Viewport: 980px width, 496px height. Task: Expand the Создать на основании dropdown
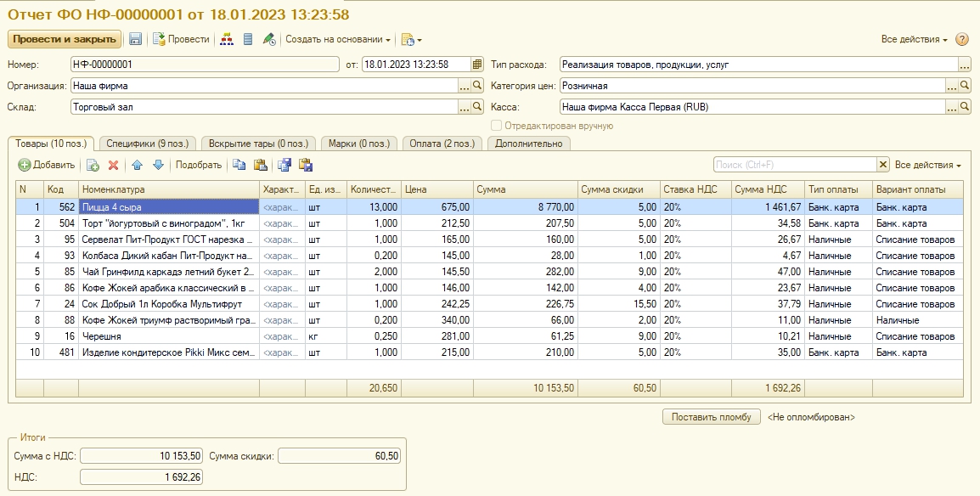click(x=338, y=39)
